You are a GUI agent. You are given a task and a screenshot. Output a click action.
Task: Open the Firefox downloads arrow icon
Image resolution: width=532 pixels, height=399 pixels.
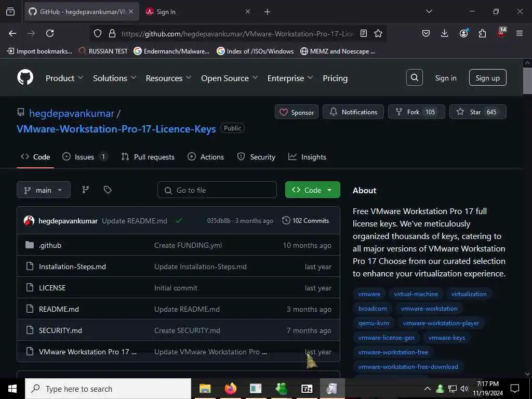click(x=444, y=33)
